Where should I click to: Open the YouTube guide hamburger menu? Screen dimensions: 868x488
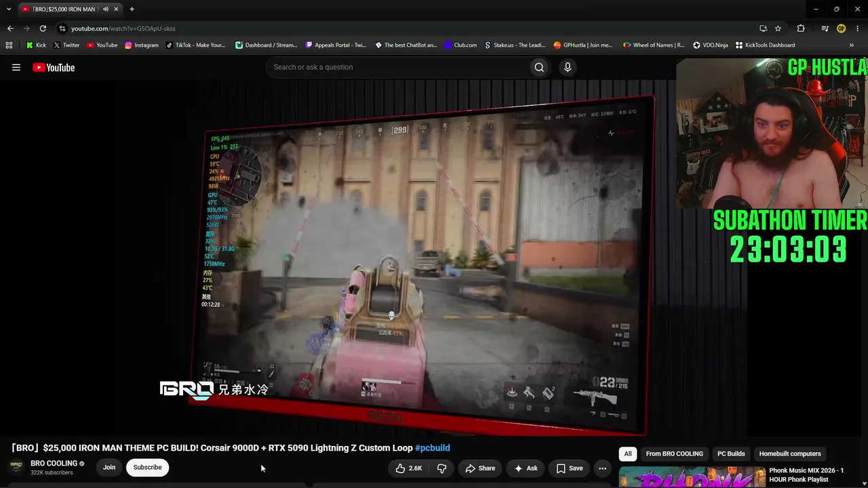[16, 67]
